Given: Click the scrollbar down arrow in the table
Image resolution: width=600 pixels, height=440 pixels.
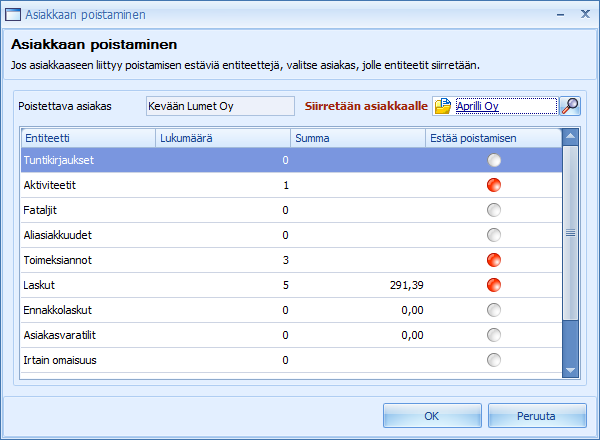Looking at the screenshot, I should point(571,370).
